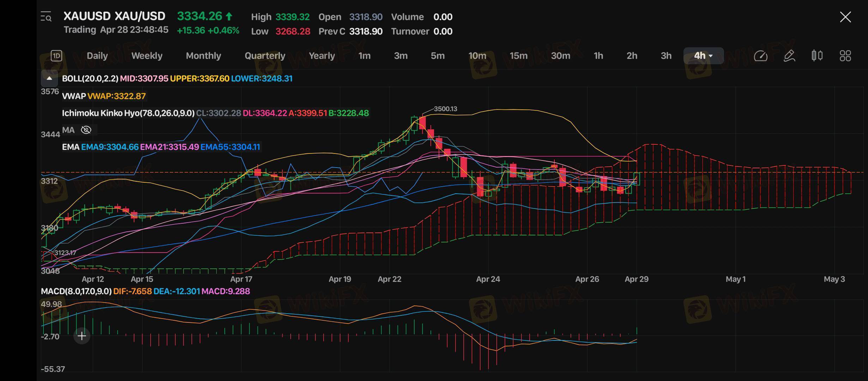Click the MACD indicator label
The height and width of the screenshot is (381, 868).
coord(76,291)
